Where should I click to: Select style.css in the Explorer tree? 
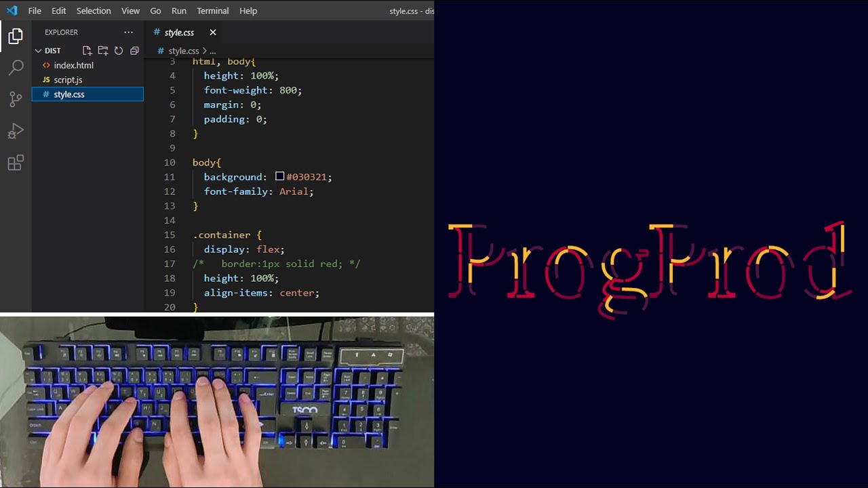coord(87,94)
